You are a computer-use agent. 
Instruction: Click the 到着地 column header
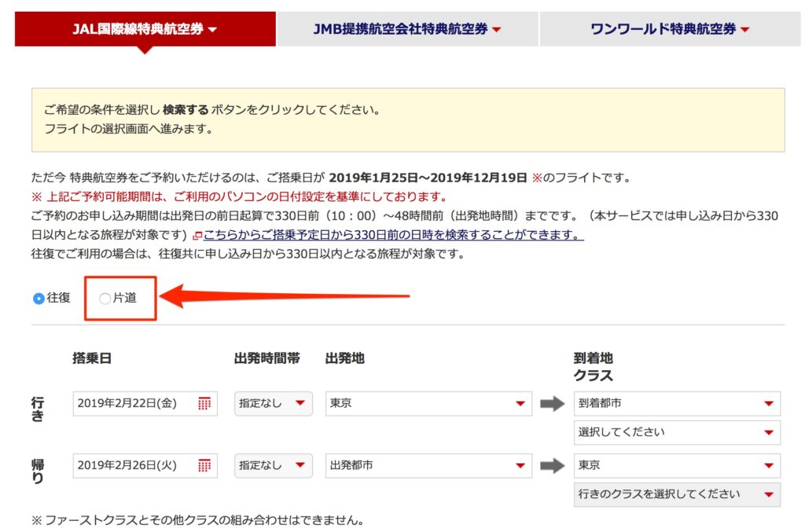tap(593, 358)
